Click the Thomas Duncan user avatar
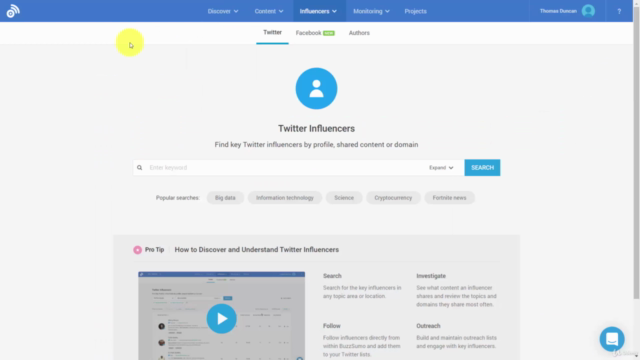The image size is (640, 360). point(588,11)
